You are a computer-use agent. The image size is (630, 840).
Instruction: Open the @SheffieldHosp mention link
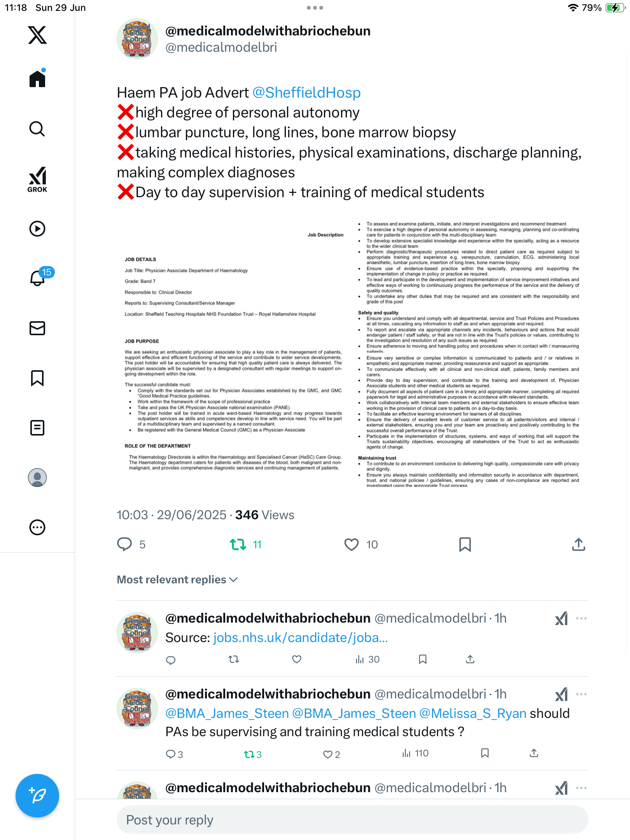[x=306, y=93]
